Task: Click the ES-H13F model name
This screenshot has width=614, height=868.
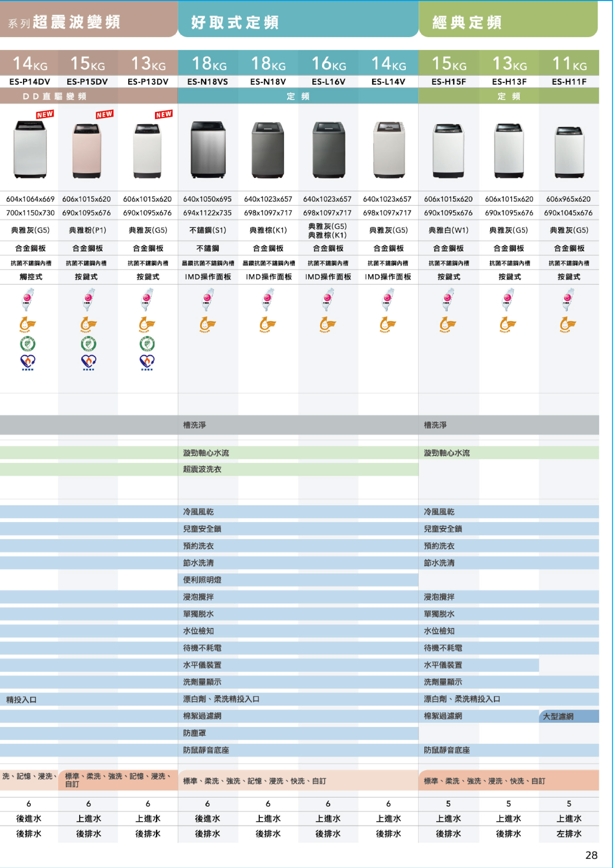Action: 509,82
